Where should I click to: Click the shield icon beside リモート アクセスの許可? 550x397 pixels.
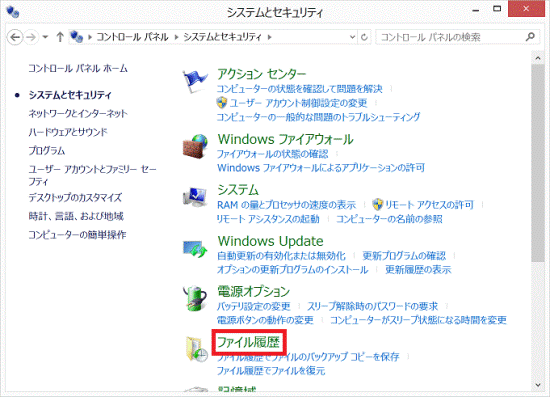(x=377, y=204)
